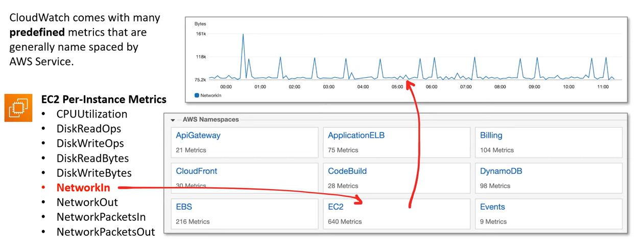The width and height of the screenshot is (644, 249).
Task: Open the CodeBuild namespace link
Action: [347, 171]
